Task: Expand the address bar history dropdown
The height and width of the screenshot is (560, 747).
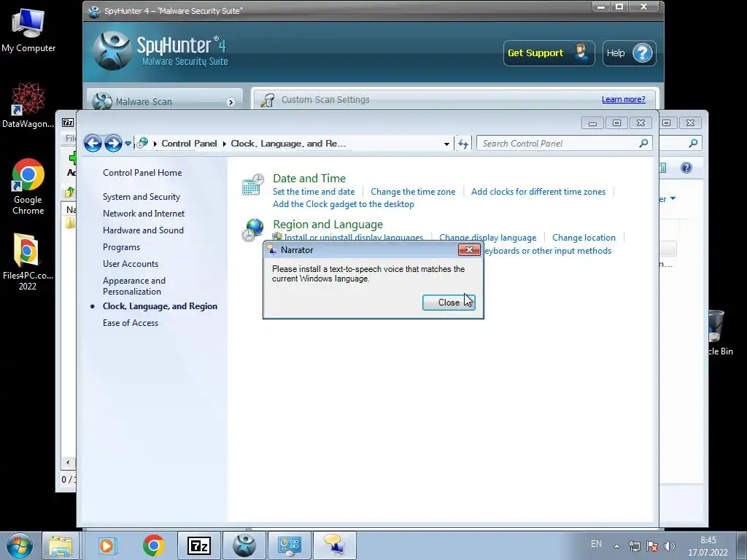Action: 446,144
